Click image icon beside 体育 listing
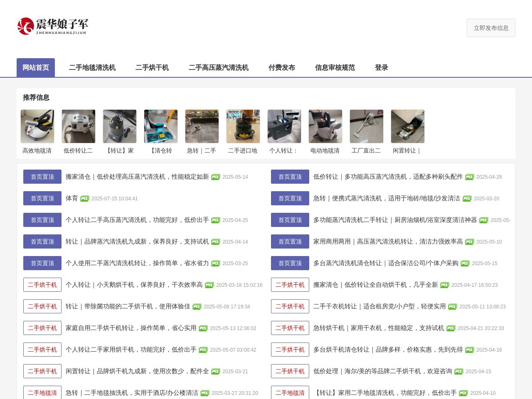Screen dimensions: 532x399 (85, 199)
